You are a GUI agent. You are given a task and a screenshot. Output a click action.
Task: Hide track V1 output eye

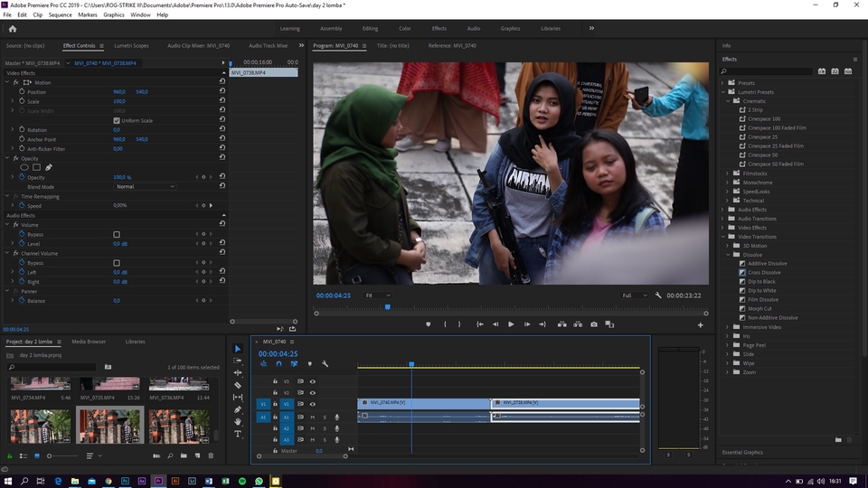pos(313,404)
